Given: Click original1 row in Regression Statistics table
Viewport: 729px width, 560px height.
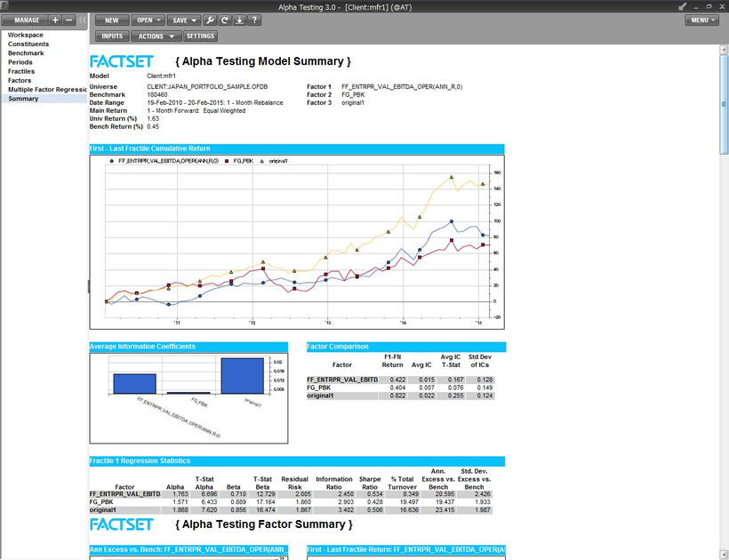Looking at the screenshot, I should (x=291, y=510).
